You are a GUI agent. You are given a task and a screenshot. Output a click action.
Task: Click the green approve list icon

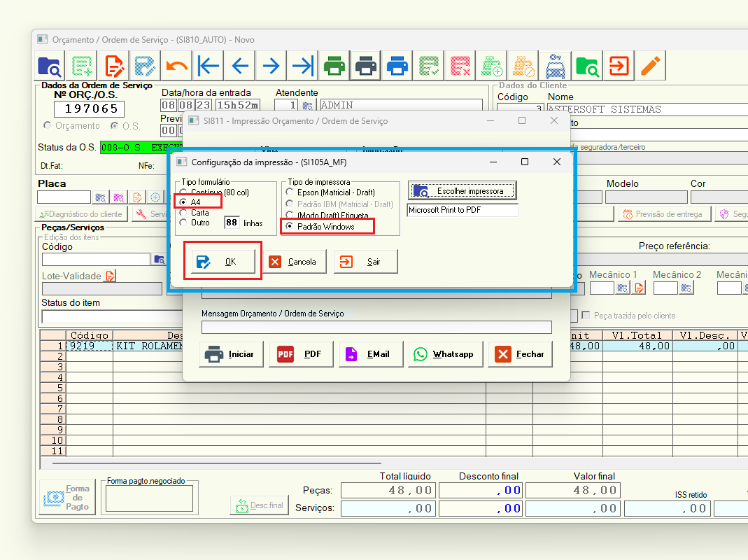[x=429, y=66]
